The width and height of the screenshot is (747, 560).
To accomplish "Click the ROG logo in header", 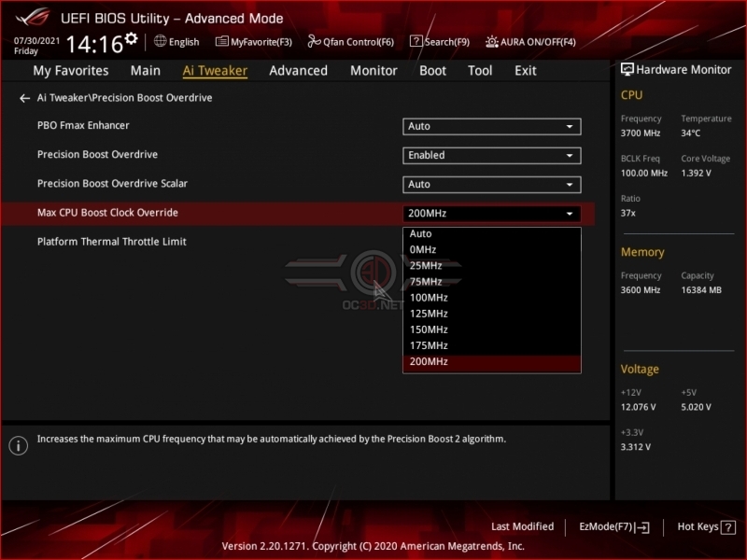I will [33, 18].
